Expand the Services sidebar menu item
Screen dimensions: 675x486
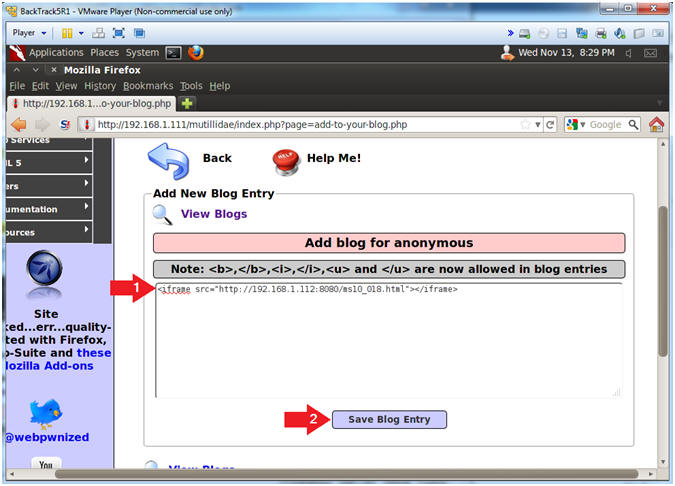tap(49, 144)
